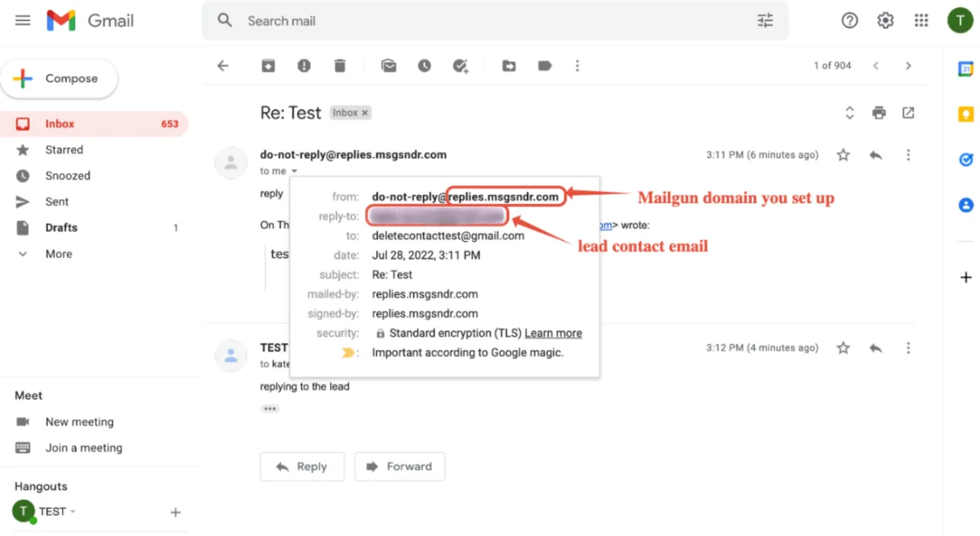This screenshot has width=980, height=536.
Task: Click the sender avatar of first message
Action: click(231, 163)
